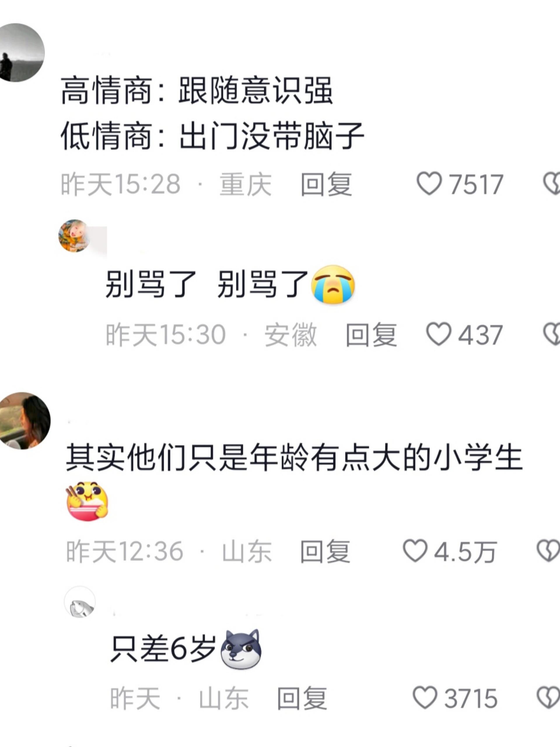
Task: Reply to the 高情商 comment from 重庆
Action: point(326,184)
